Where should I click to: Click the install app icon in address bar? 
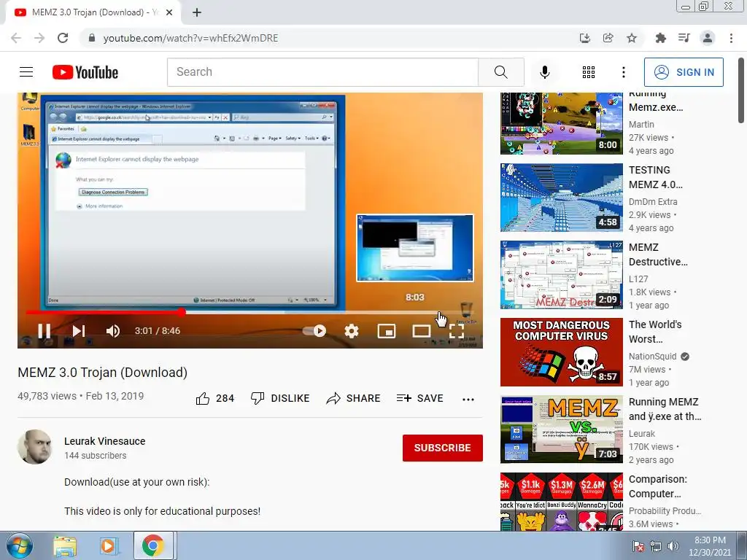tap(584, 38)
